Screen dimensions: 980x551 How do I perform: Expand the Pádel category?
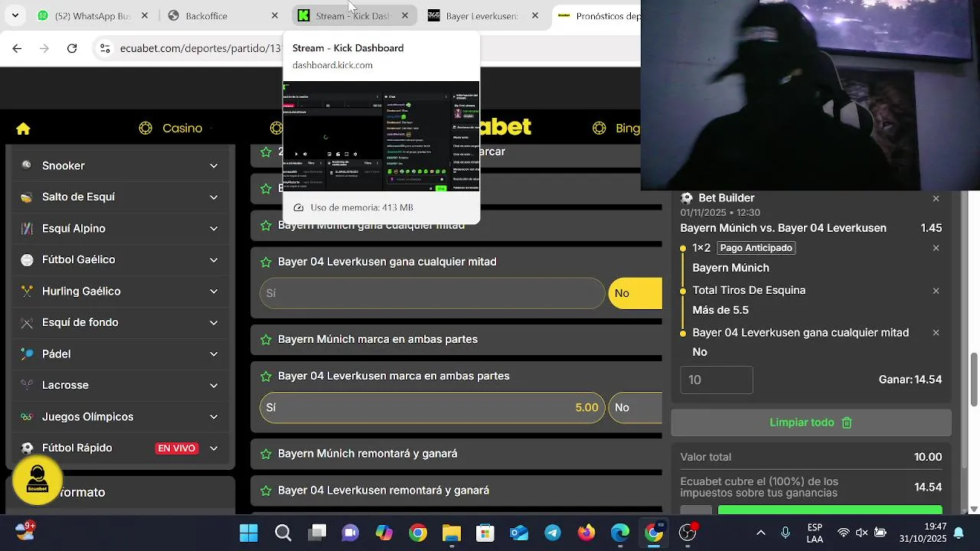214,354
